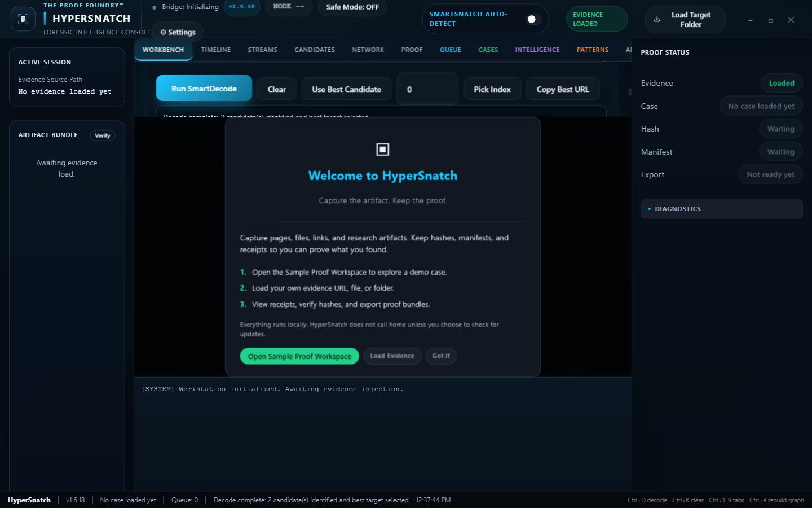The height and width of the screenshot is (508, 812).
Task: Click the HyperSnatch logo icon
Action: point(23,19)
